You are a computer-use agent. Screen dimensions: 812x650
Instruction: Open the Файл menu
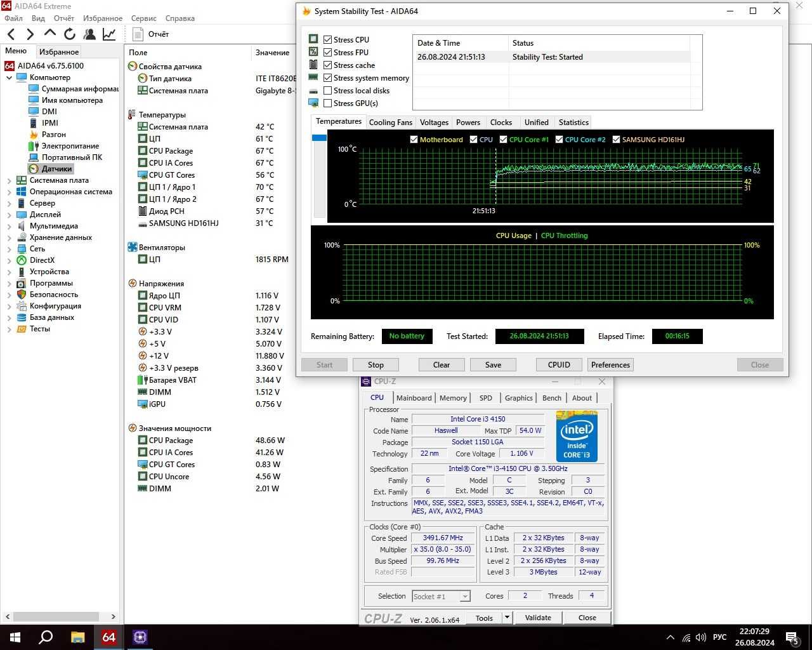click(x=13, y=18)
